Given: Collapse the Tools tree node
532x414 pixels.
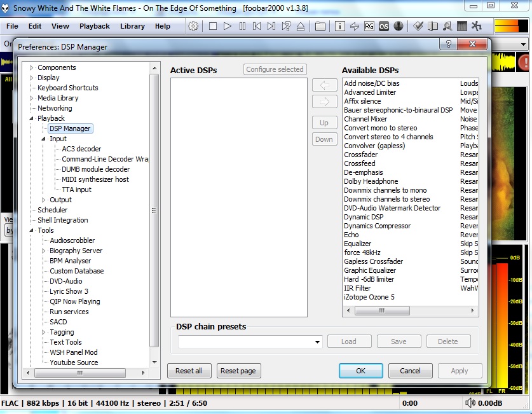Looking at the screenshot, I should click(32, 230).
